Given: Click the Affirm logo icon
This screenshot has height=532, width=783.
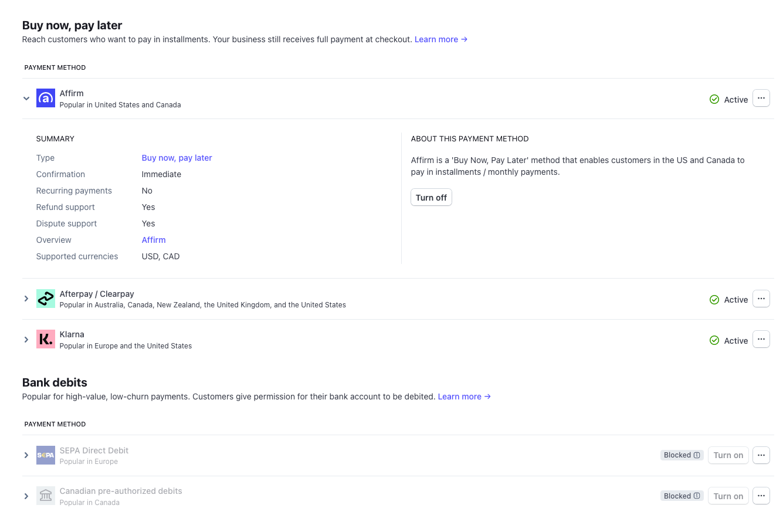Looking at the screenshot, I should click(x=46, y=99).
